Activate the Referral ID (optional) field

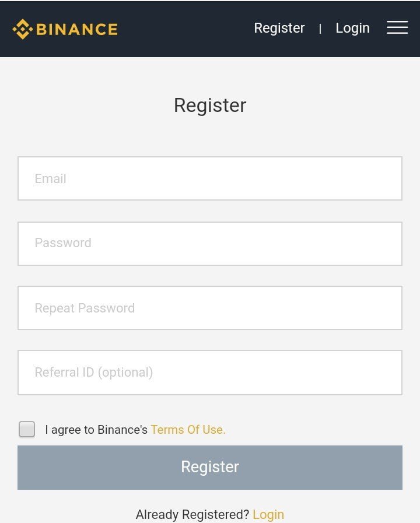point(210,373)
